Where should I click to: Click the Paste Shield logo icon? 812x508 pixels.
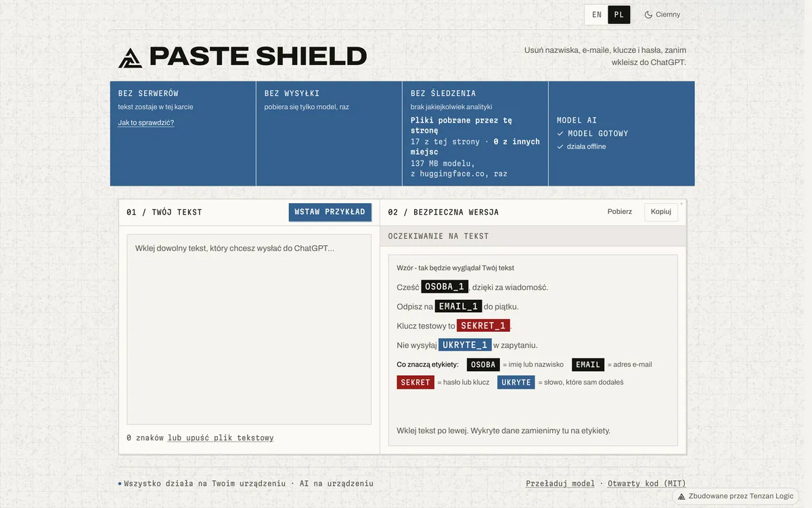[x=131, y=57]
